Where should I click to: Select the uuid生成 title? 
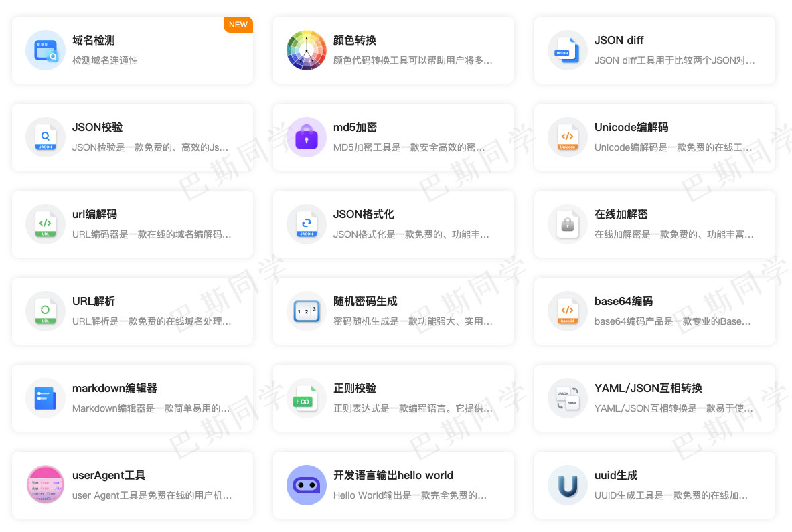point(616,476)
